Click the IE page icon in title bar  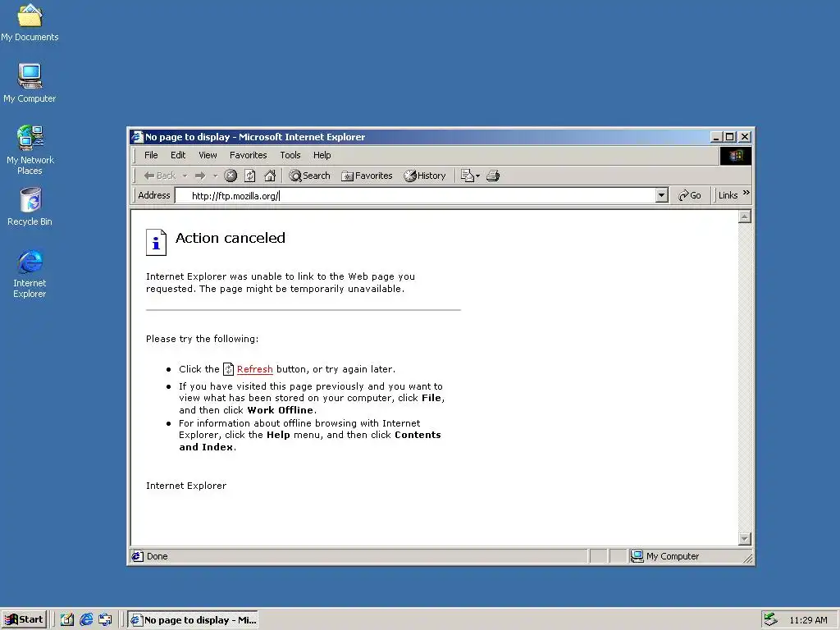coord(138,137)
